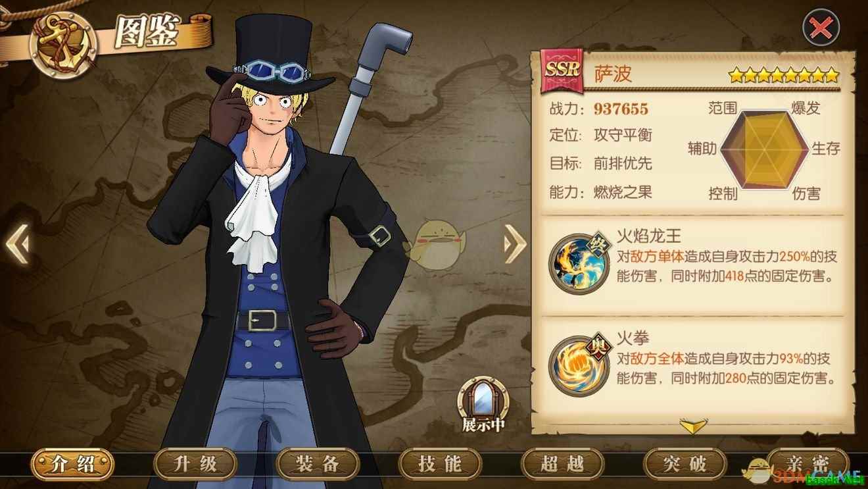Open the 技能 tab

coord(440,464)
